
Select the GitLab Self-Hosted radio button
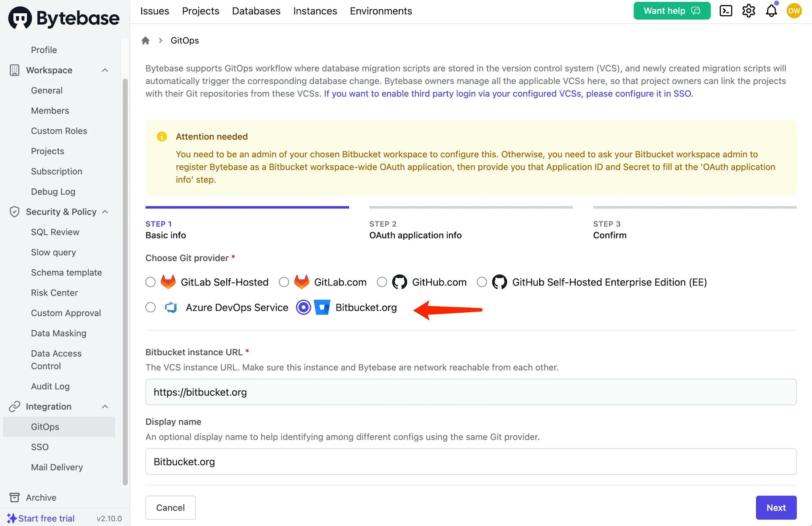150,282
